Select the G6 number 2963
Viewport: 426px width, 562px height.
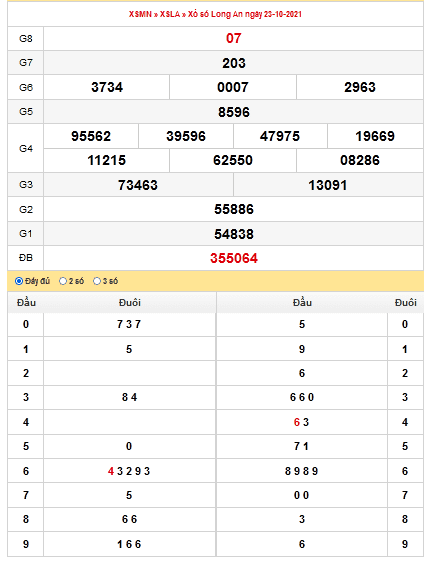[x=360, y=87]
